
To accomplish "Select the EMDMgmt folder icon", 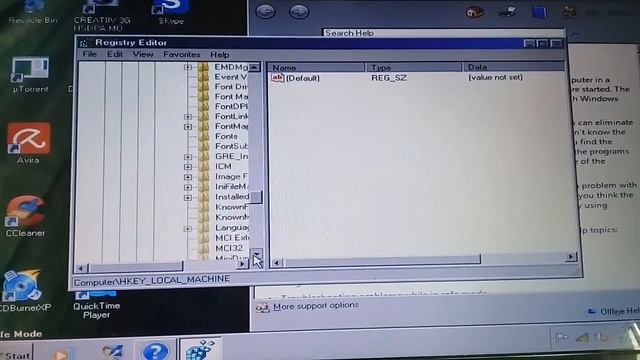I will pyautogui.click(x=204, y=67).
